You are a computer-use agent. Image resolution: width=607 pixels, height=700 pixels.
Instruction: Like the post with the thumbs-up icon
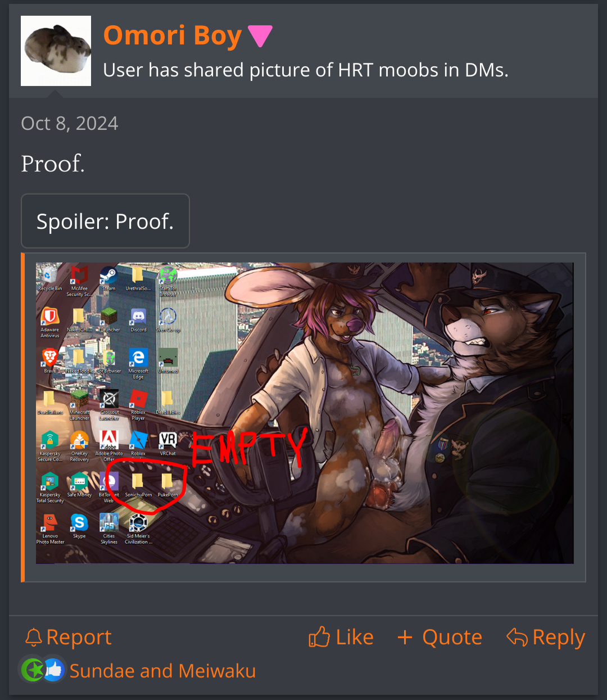point(341,637)
